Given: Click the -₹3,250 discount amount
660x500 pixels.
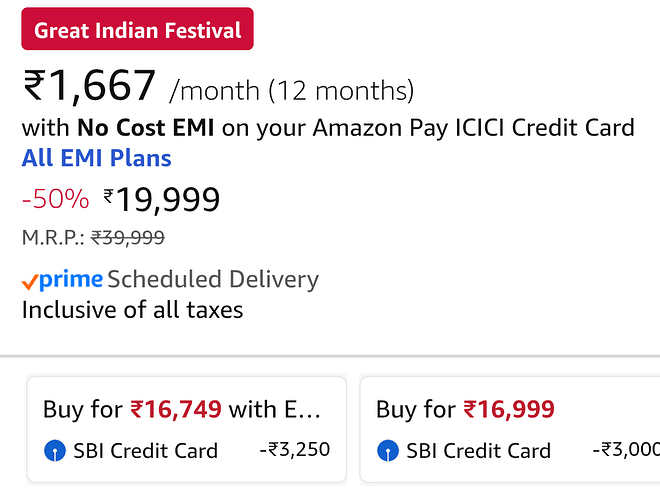Looking at the screenshot, I should [x=293, y=450].
